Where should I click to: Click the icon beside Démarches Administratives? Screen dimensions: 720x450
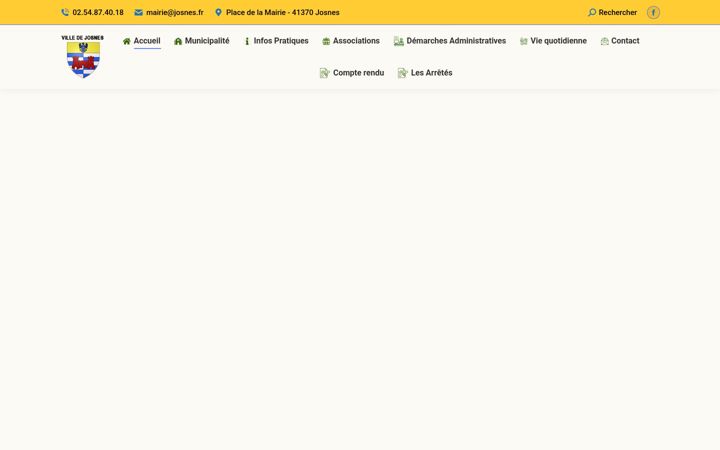click(x=399, y=41)
